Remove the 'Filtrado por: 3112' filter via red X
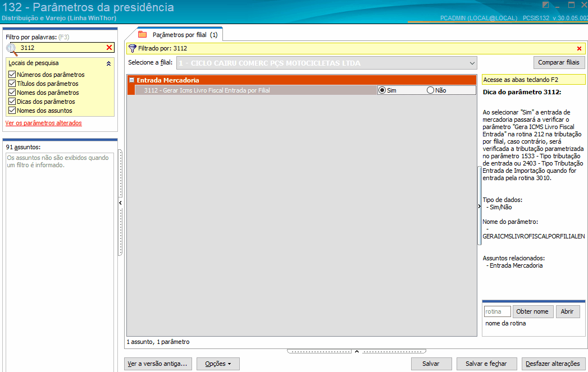The width and height of the screenshot is (588, 372). (579, 49)
